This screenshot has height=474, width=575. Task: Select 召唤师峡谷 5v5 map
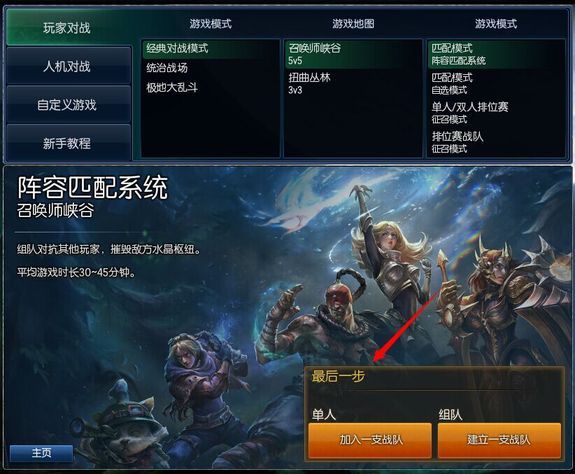pos(354,54)
